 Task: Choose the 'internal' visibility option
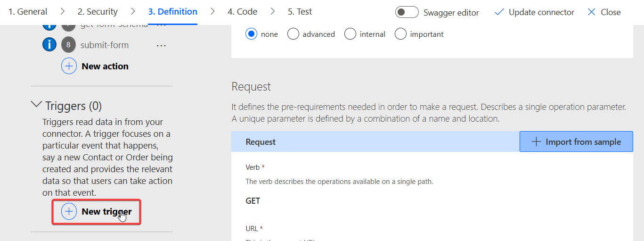pyautogui.click(x=350, y=34)
